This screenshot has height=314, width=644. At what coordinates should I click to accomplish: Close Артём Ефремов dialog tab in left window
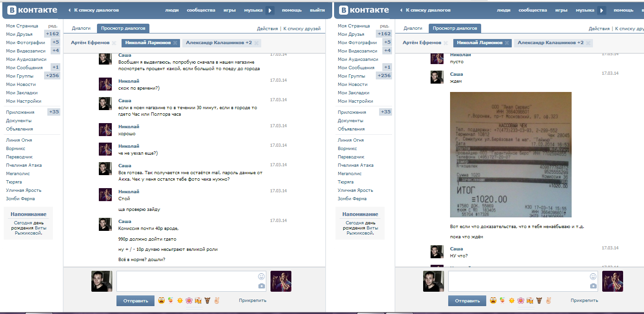coord(114,43)
